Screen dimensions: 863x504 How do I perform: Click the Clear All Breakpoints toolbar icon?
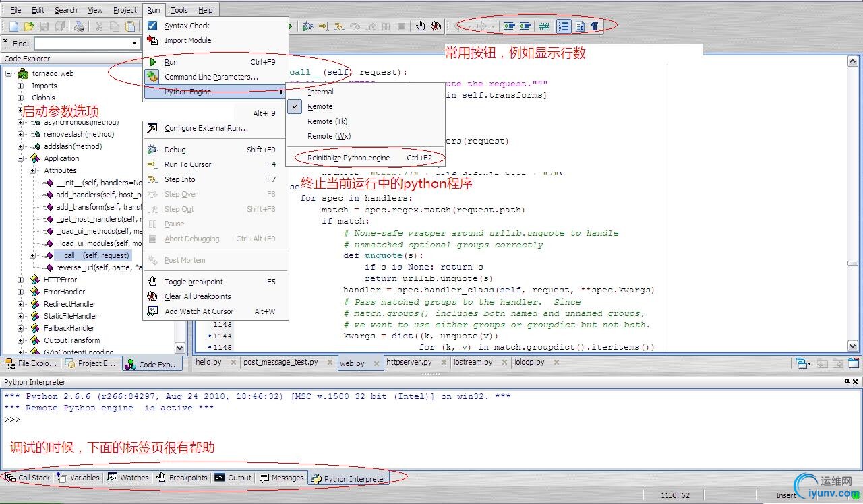point(436,26)
